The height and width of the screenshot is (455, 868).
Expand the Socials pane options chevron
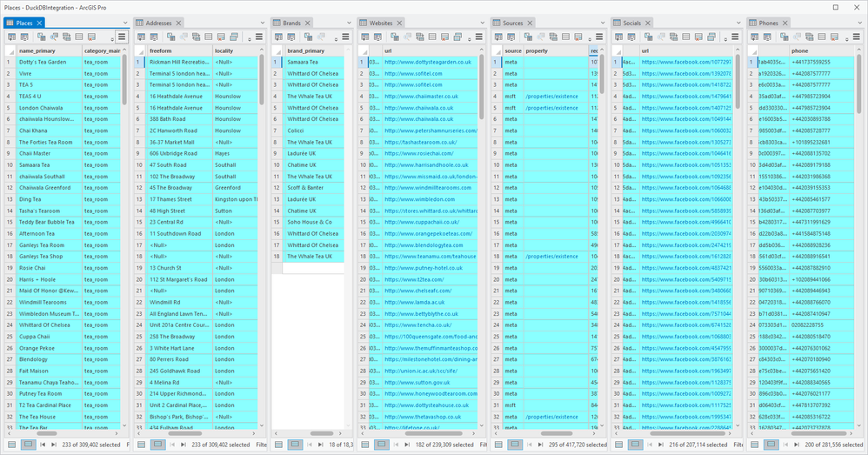tap(738, 23)
